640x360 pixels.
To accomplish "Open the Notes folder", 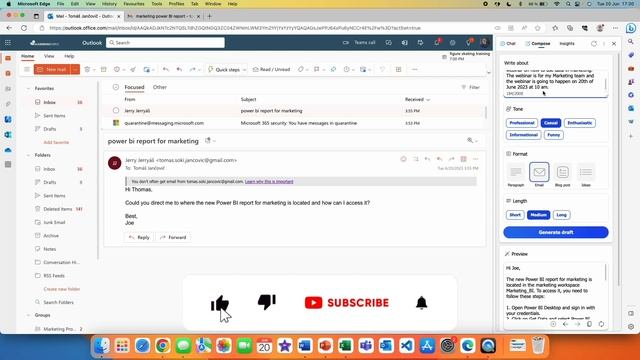I will tap(50, 249).
